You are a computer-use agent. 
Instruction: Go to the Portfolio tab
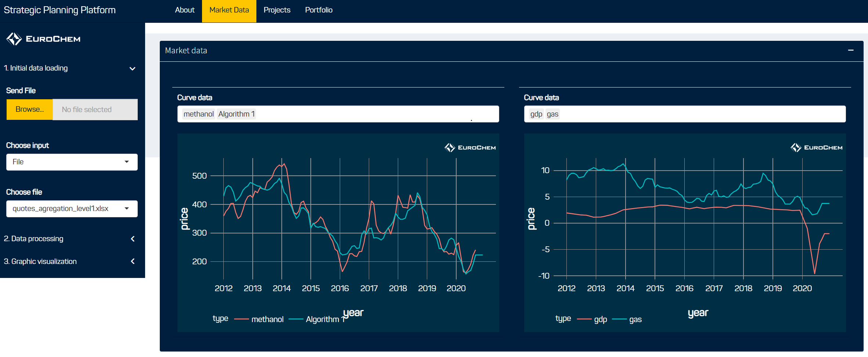[318, 10]
